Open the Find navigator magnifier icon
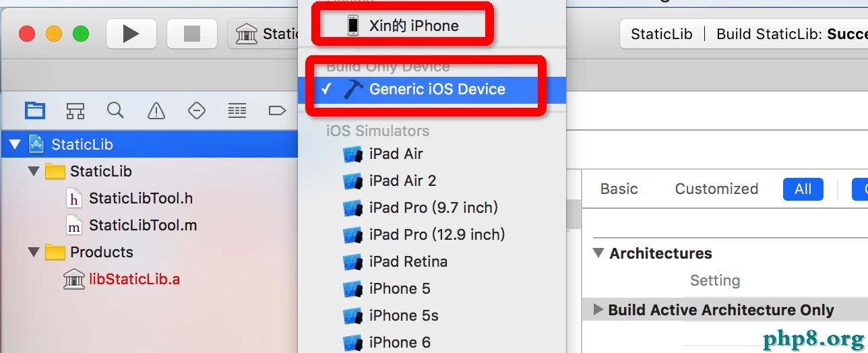 click(115, 110)
